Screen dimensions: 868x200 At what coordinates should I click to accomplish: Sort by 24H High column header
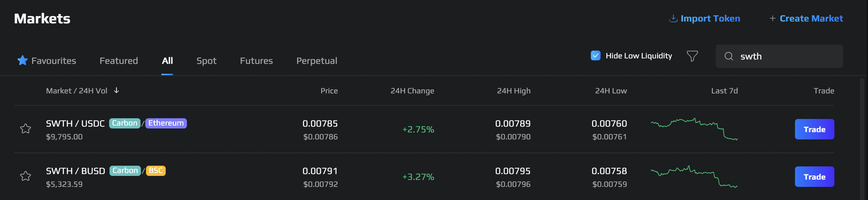(x=514, y=91)
